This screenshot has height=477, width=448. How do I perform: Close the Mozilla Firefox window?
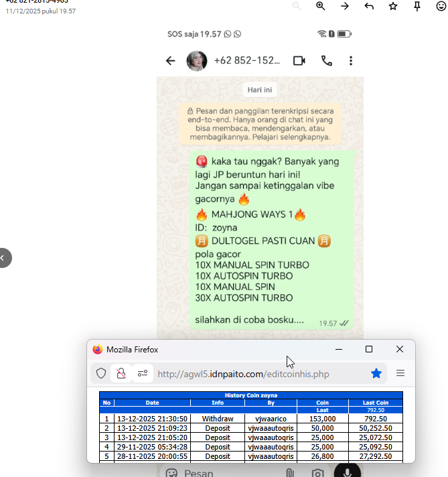[400, 349]
